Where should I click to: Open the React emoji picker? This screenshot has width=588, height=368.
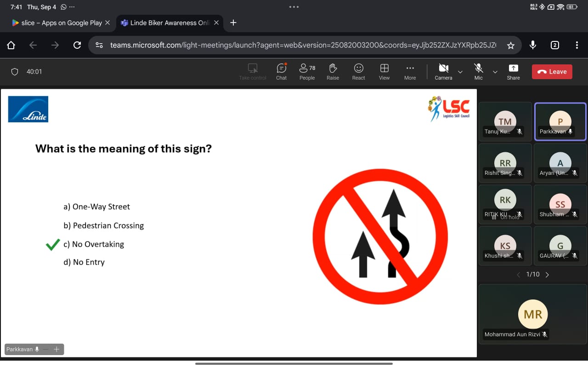pyautogui.click(x=358, y=69)
